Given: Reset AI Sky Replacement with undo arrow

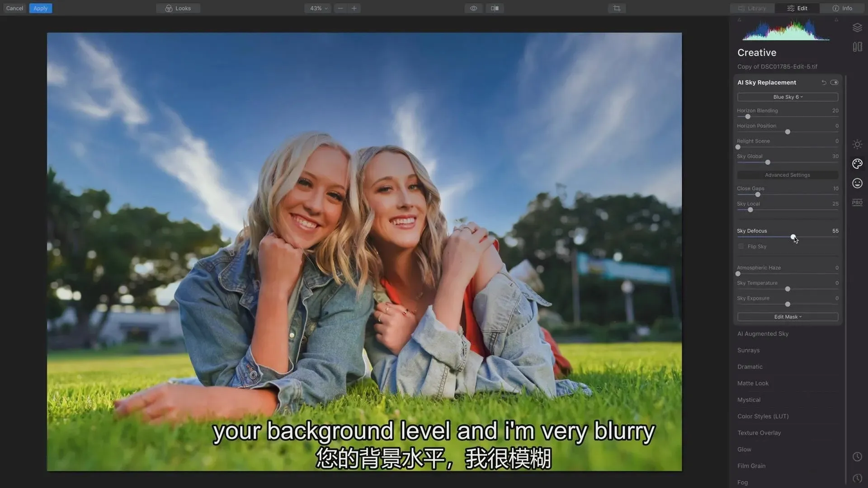Looking at the screenshot, I should [x=824, y=83].
